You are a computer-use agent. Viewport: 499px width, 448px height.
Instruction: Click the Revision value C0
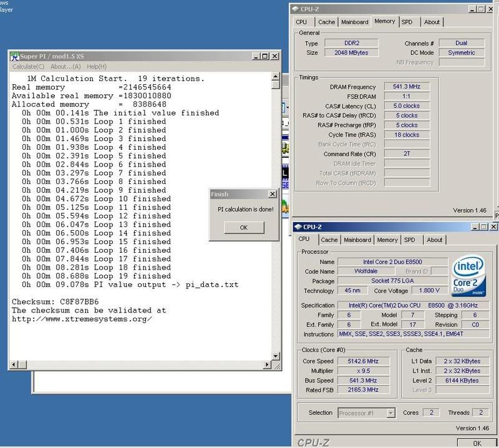pos(475,324)
